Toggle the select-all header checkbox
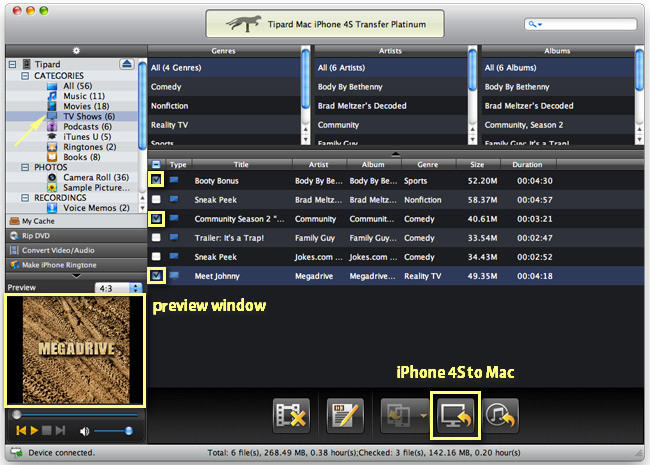Viewport: 650px width, 465px height. click(x=156, y=164)
